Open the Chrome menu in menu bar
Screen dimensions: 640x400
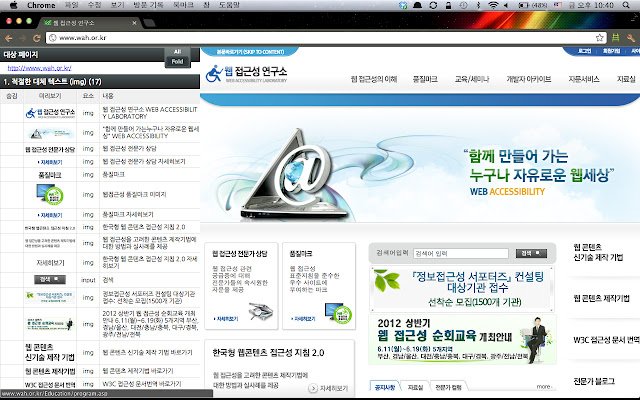click(x=41, y=5)
